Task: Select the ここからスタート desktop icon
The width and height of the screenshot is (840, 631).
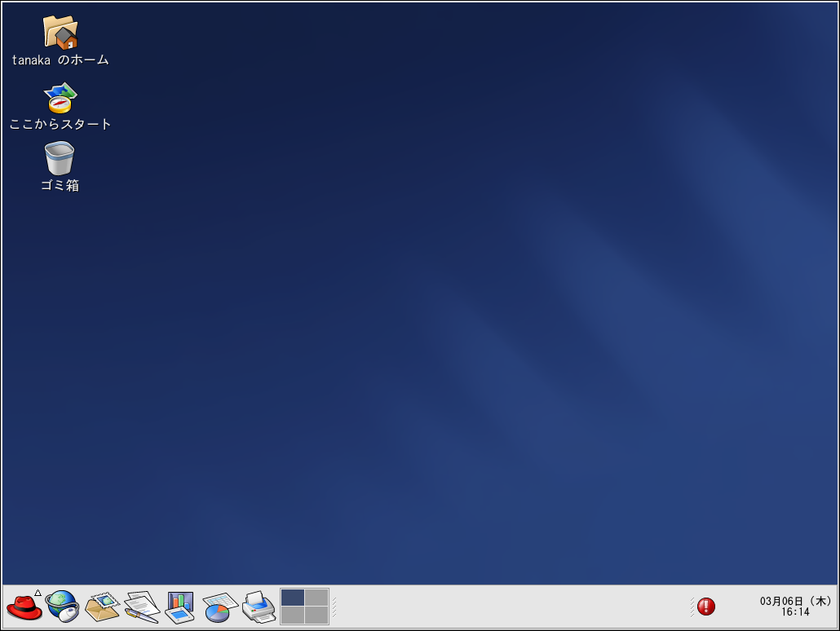Action: [x=60, y=98]
